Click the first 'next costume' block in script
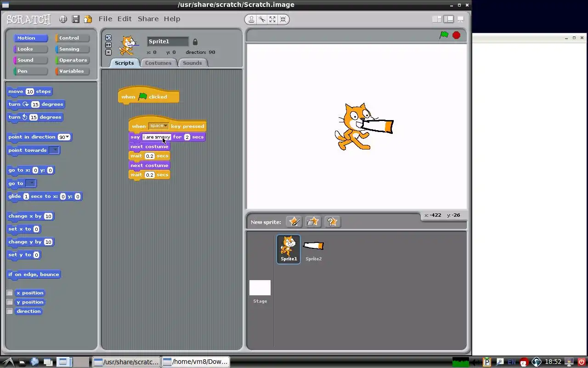The width and height of the screenshot is (588, 368). pyautogui.click(x=149, y=147)
